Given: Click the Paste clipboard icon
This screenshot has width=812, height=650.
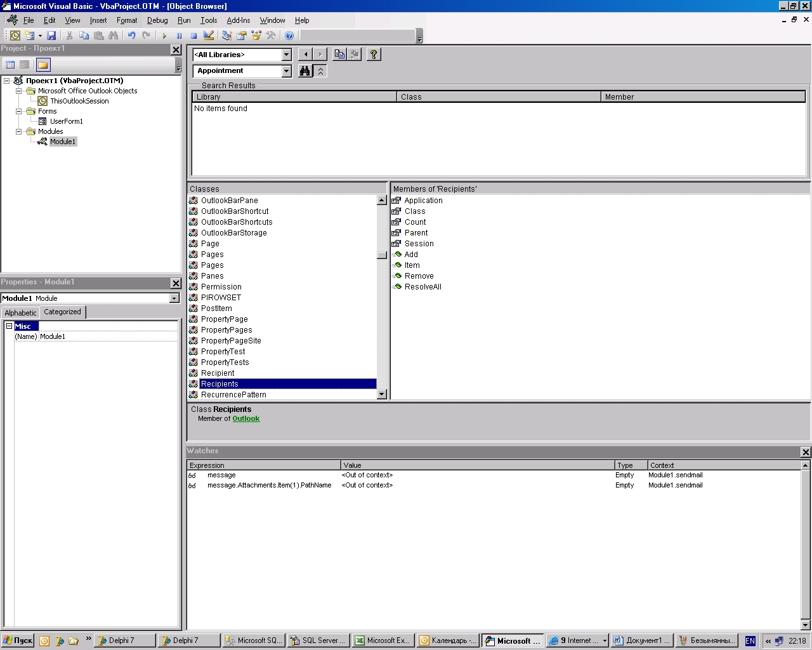Looking at the screenshot, I should (x=98, y=36).
